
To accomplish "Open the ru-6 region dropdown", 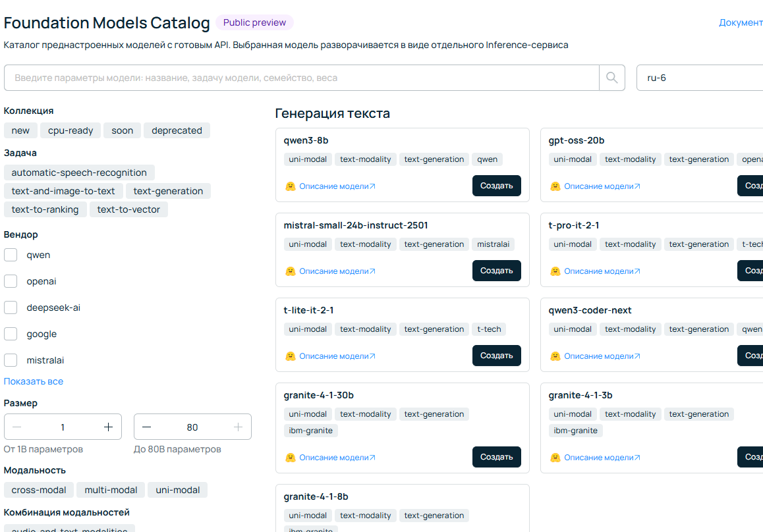I will point(700,78).
